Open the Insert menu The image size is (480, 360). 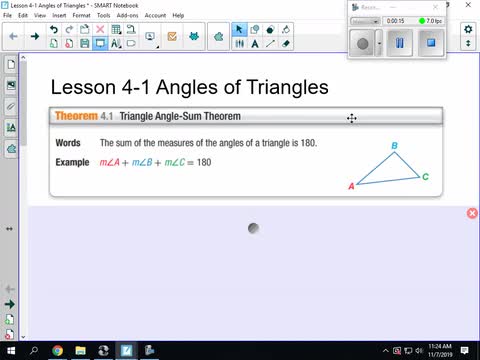click(x=59, y=15)
